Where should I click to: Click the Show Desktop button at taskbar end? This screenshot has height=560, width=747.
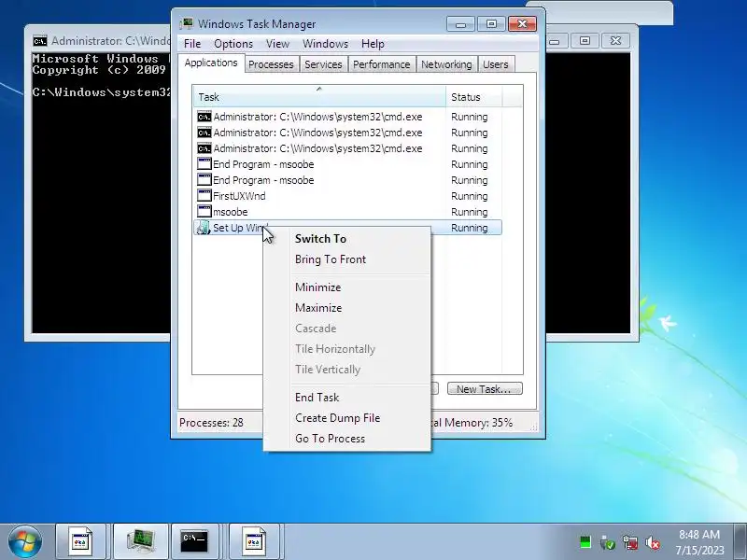[740, 541]
